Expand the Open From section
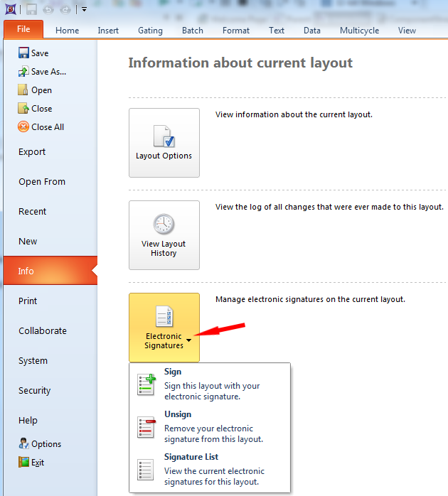Viewport: 448px width, 496px height. 42,182
